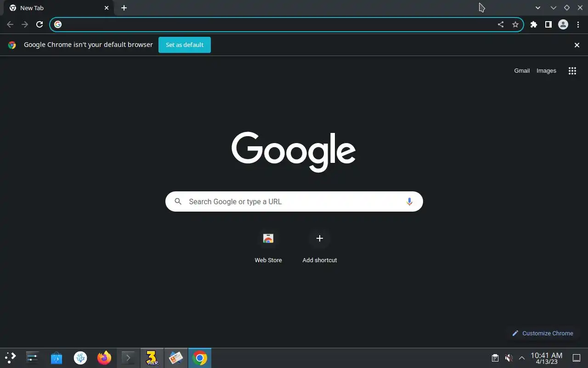Click the show desktop button
This screenshot has width=588, height=368.
click(x=577, y=358)
